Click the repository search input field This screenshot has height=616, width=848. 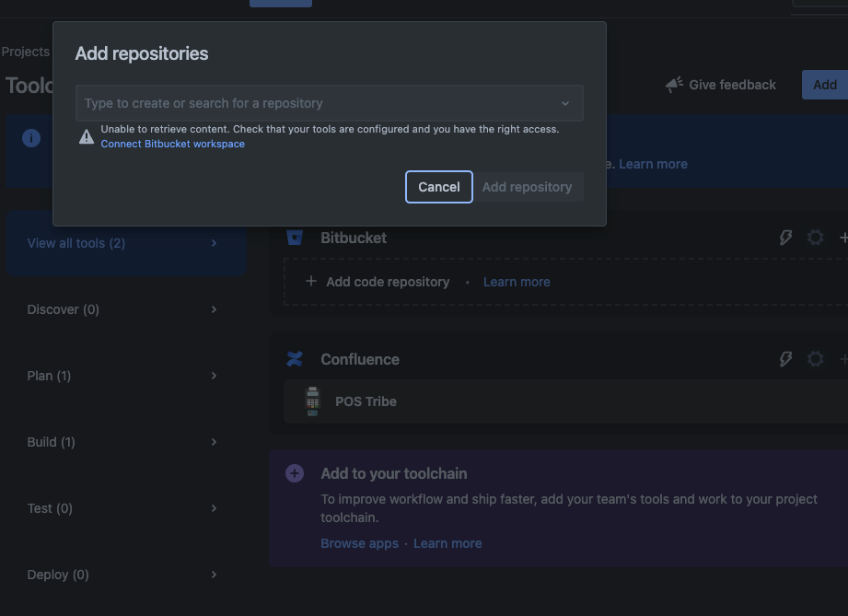pyautogui.click(x=330, y=103)
